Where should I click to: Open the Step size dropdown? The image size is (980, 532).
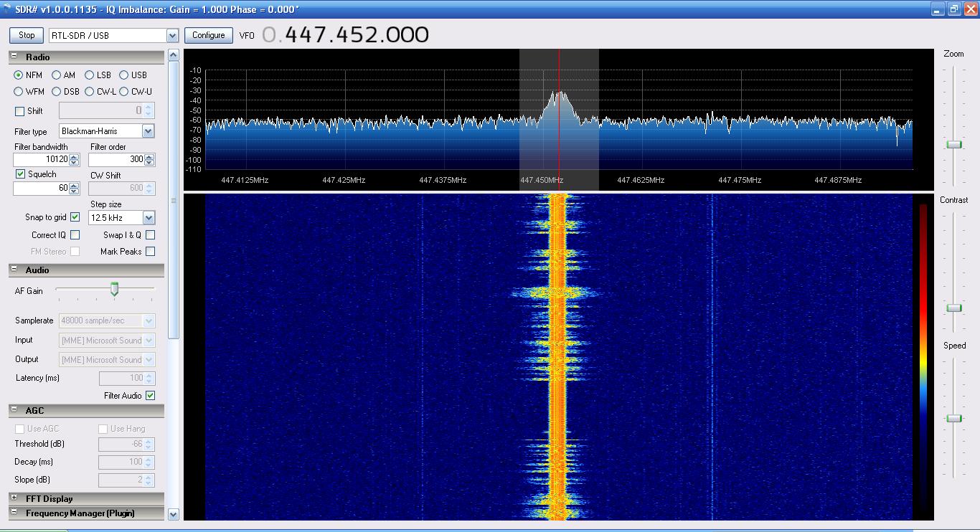click(149, 218)
